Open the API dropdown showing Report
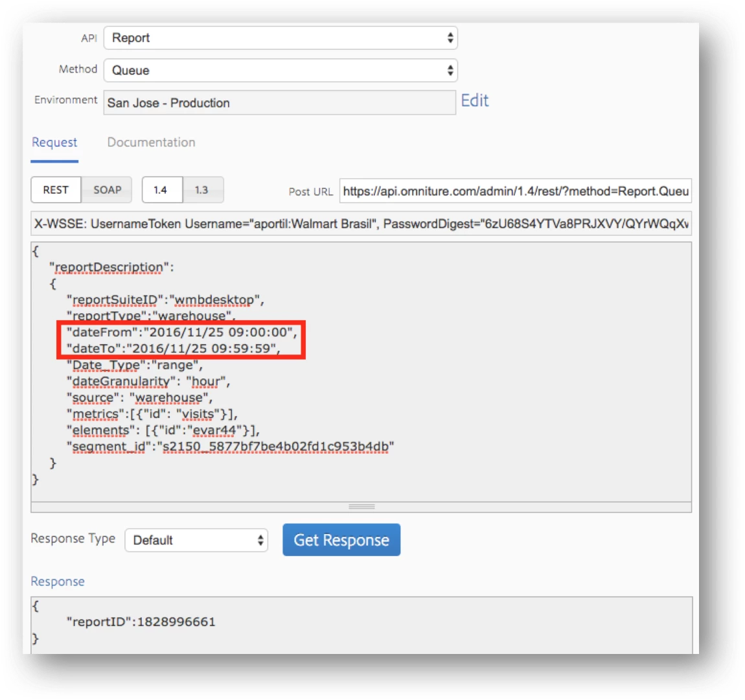The width and height of the screenshot is (745, 700). click(x=281, y=38)
